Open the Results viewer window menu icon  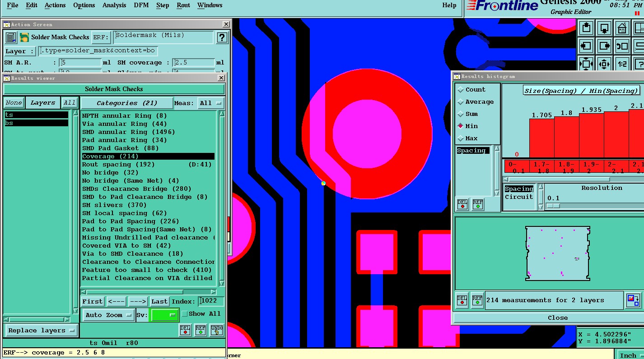pos(7,78)
